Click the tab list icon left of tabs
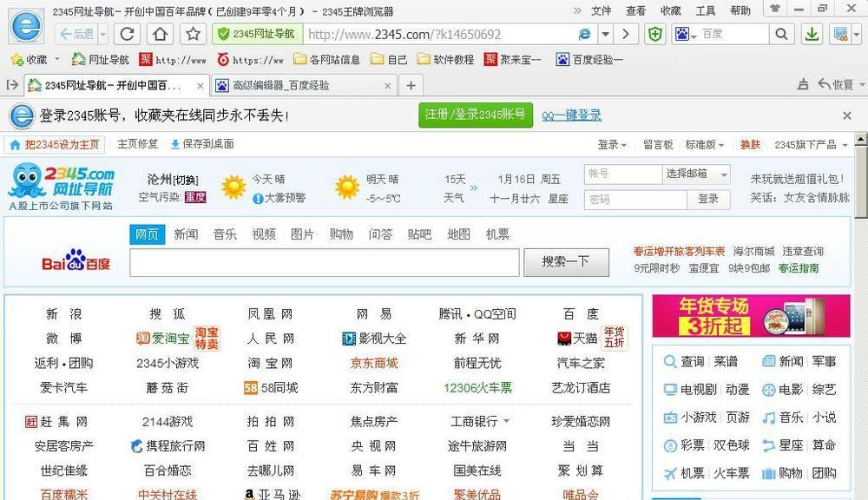 coord(12,85)
